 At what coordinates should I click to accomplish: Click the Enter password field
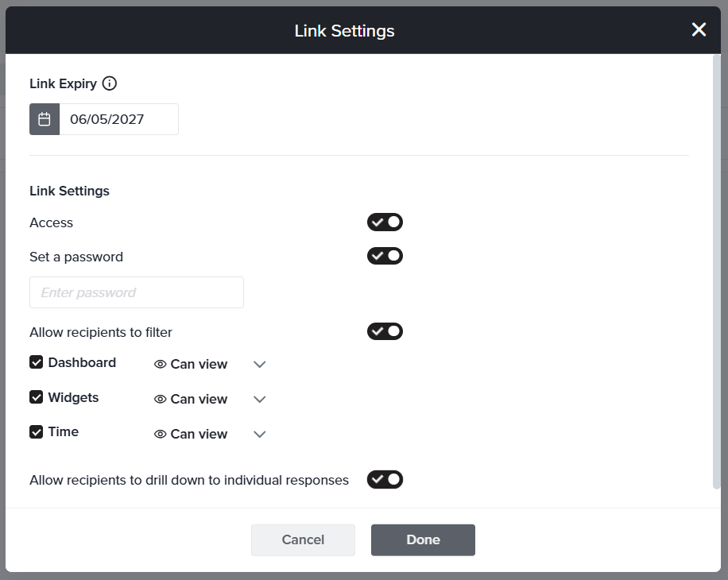pos(137,292)
